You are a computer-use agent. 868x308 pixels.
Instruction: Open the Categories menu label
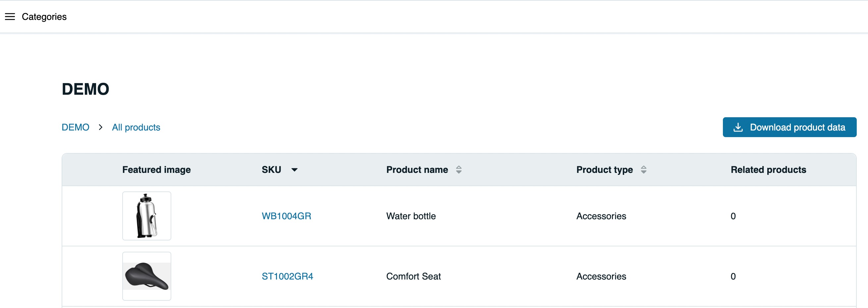click(44, 17)
